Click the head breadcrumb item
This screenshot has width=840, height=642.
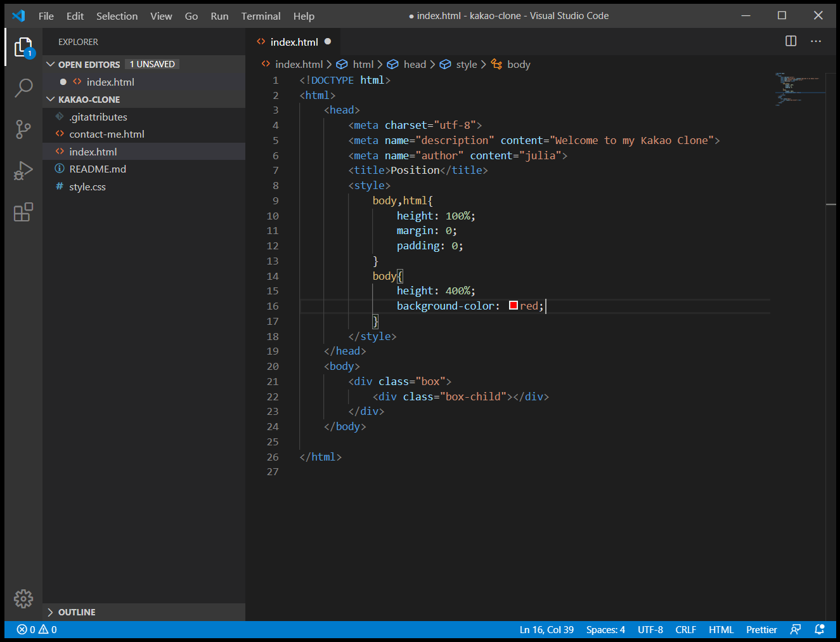pos(407,64)
